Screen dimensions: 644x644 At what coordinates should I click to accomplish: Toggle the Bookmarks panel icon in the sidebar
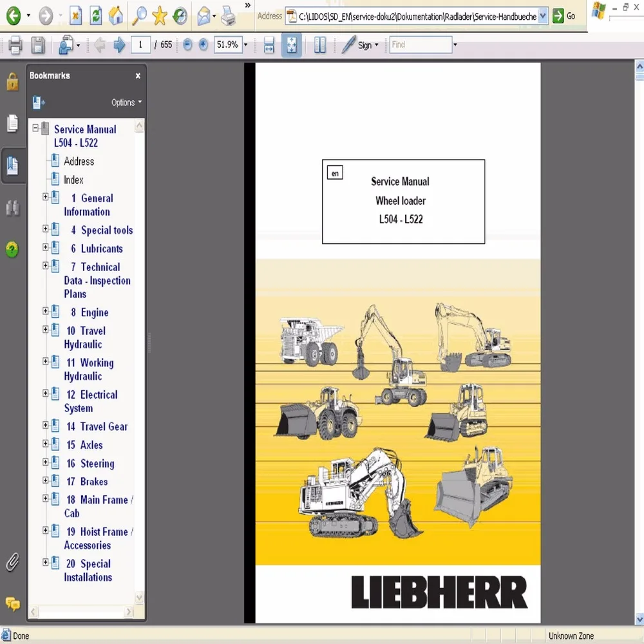pyautogui.click(x=12, y=166)
